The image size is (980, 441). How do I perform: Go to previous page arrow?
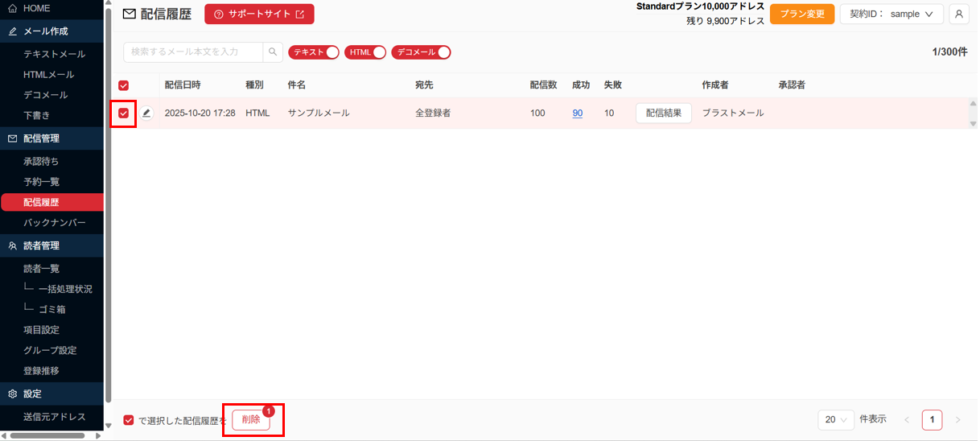point(907,420)
